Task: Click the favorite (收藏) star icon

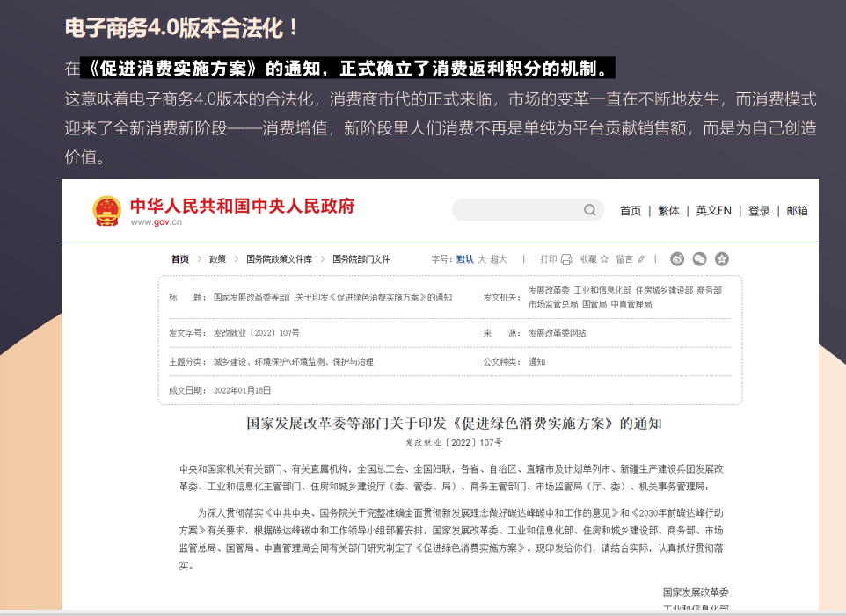Action: [606, 259]
